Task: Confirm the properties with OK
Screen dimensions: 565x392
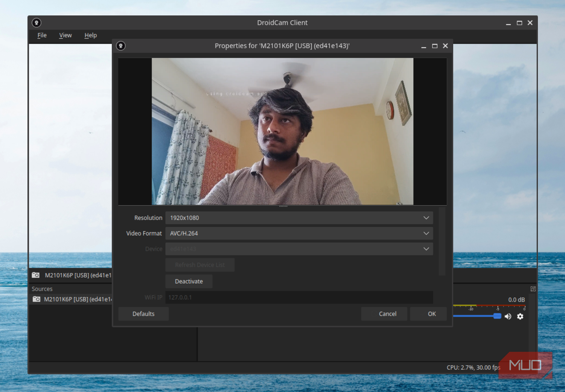Action: [432, 314]
